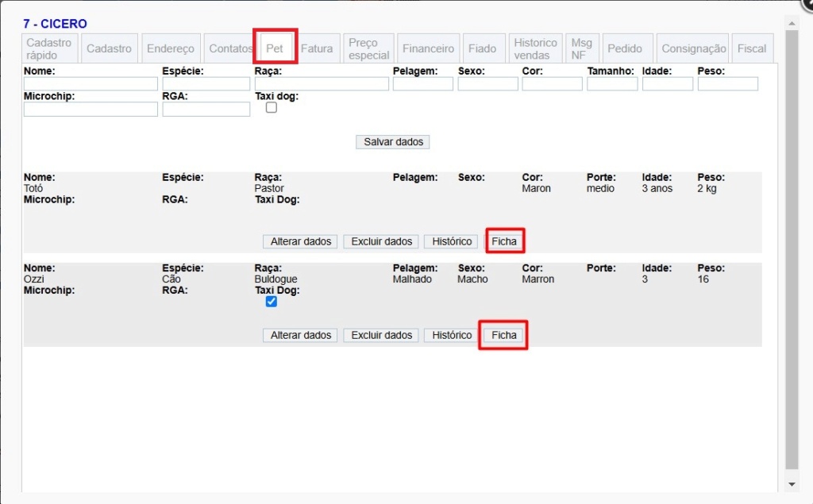Uncheck Taxi Dog for pet Ozzi

[x=272, y=302]
